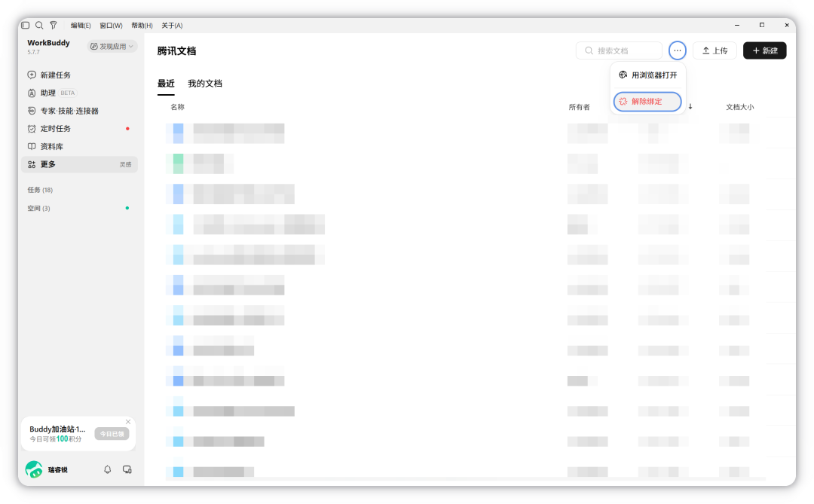Viewport: 814px width, 504px height.
Task: Open the 窗口(W) menu
Action: click(111, 26)
